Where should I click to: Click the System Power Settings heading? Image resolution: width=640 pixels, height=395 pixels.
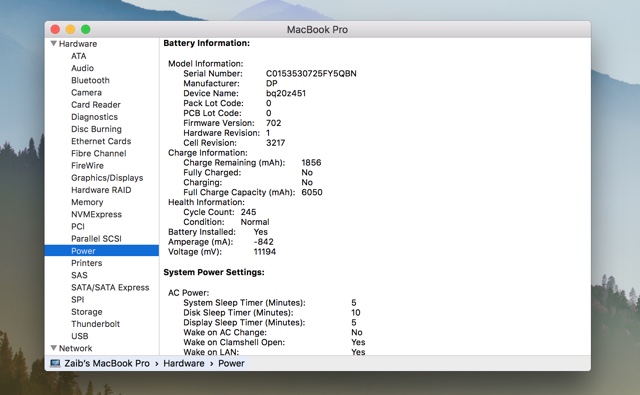(214, 272)
